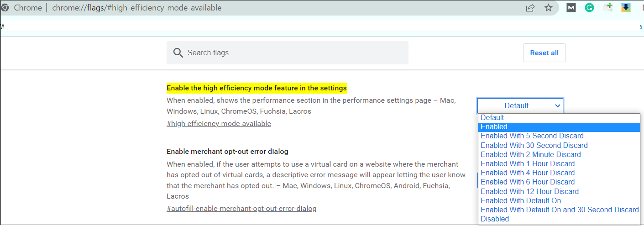The image size is (644, 226).
Task: Choose Enabled With 30 Second Discard option
Action: [534, 145]
